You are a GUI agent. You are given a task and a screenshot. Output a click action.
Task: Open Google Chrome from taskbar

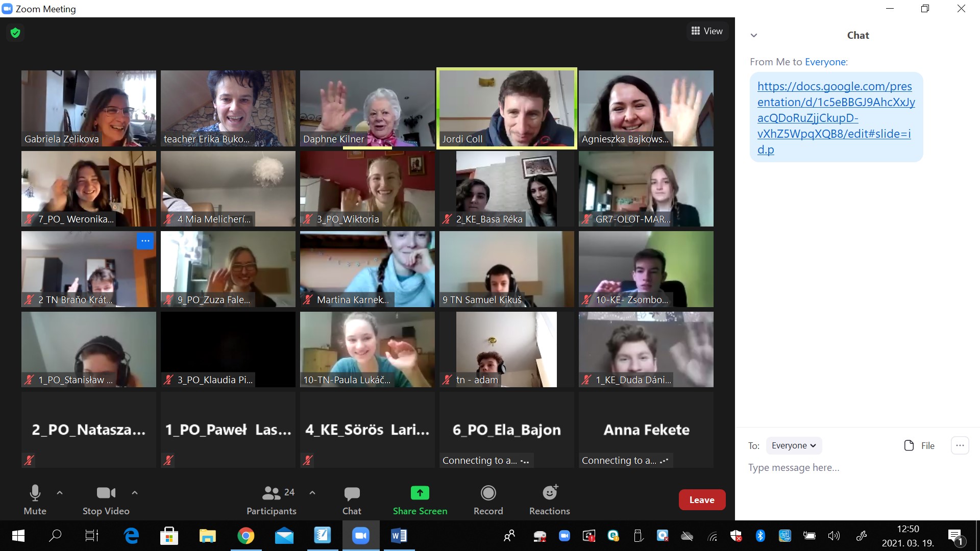[246, 536]
